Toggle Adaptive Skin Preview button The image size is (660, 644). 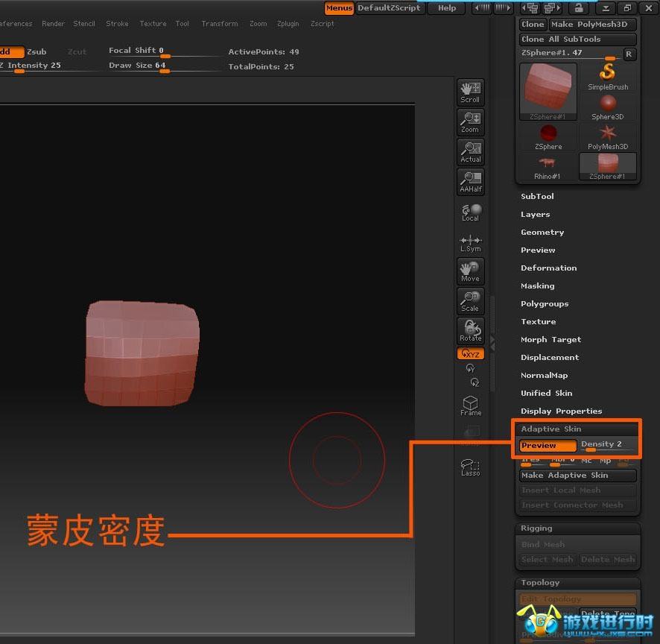(x=548, y=446)
